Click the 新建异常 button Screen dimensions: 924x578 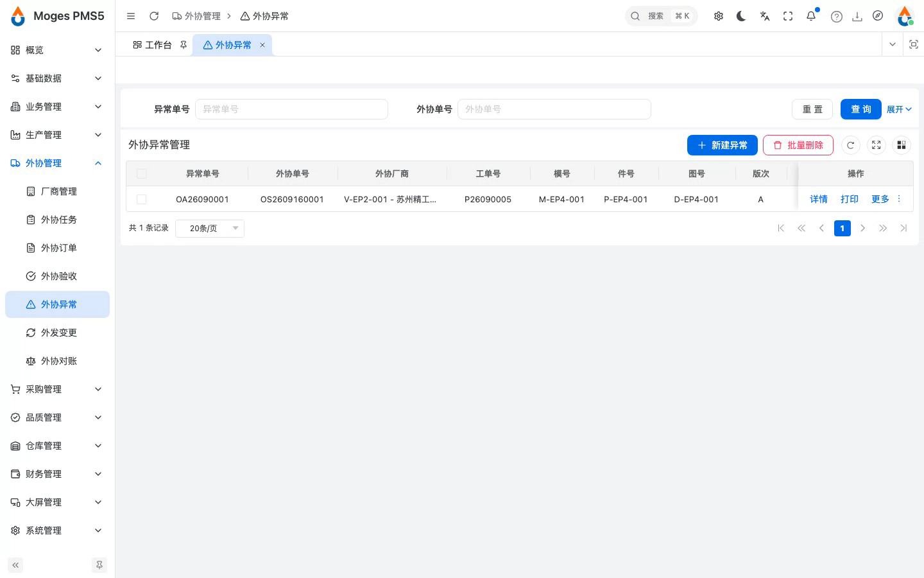coord(723,145)
